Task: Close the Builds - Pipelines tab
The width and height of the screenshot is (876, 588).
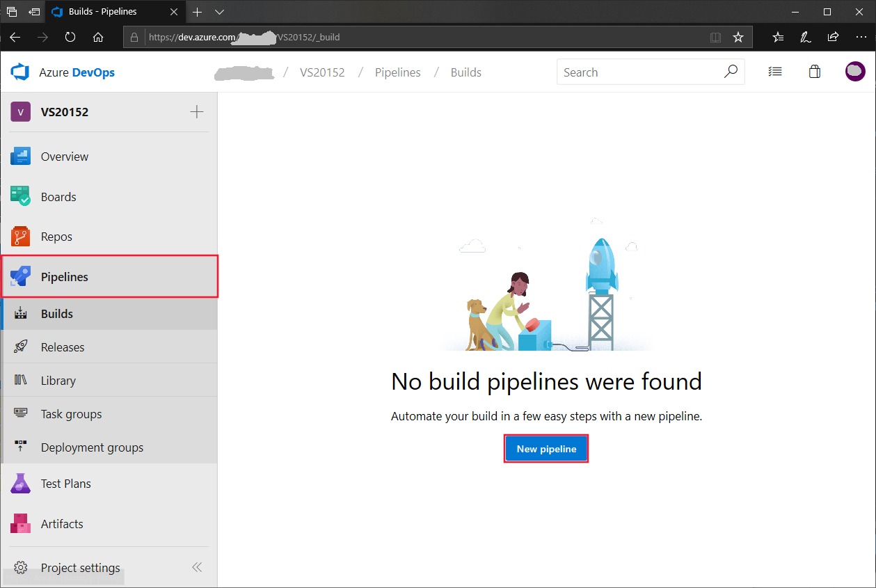Action: click(x=174, y=12)
